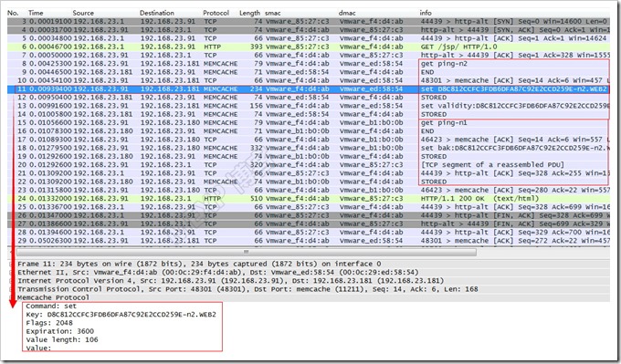The height and width of the screenshot is (364, 621).
Task: Select packet 25 ACK Ack=699 row
Action: coord(309,207)
